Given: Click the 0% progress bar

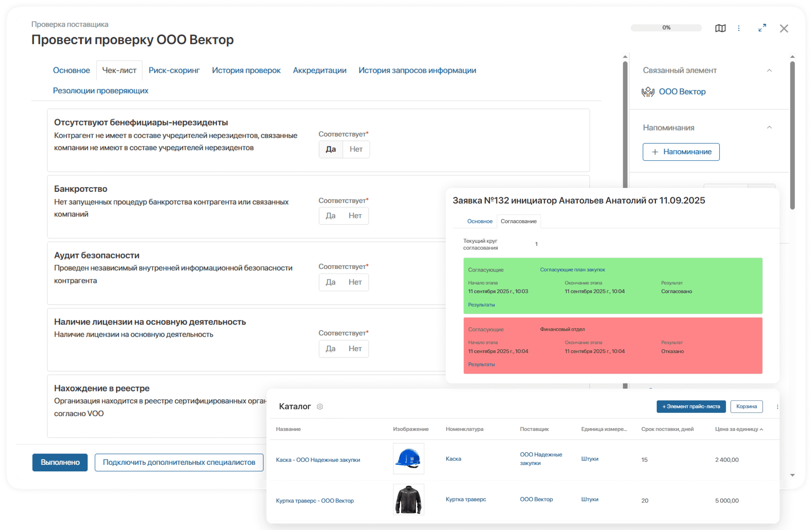Looking at the screenshot, I should click(x=666, y=28).
